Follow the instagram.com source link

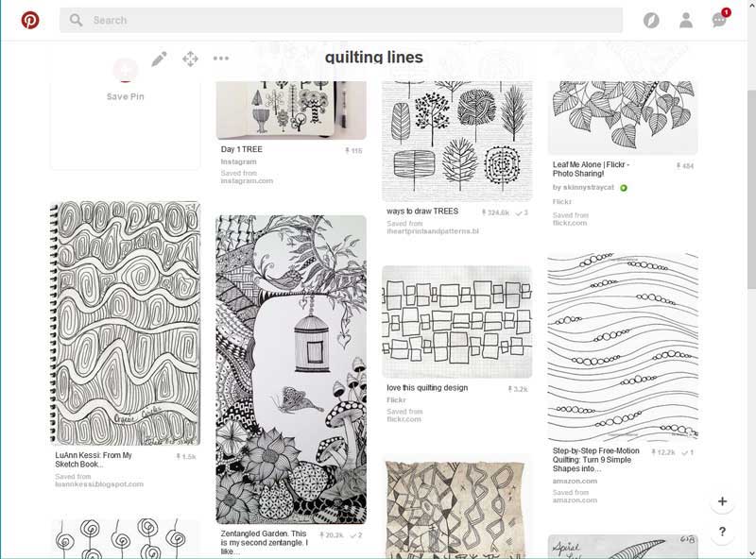click(x=247, y=181)
